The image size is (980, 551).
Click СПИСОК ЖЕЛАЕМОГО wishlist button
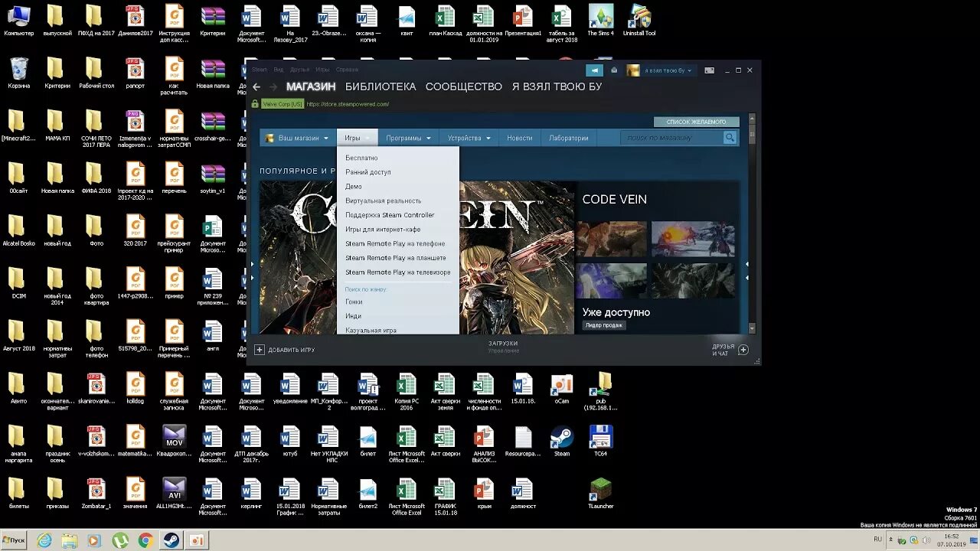[x=696, y=122]
